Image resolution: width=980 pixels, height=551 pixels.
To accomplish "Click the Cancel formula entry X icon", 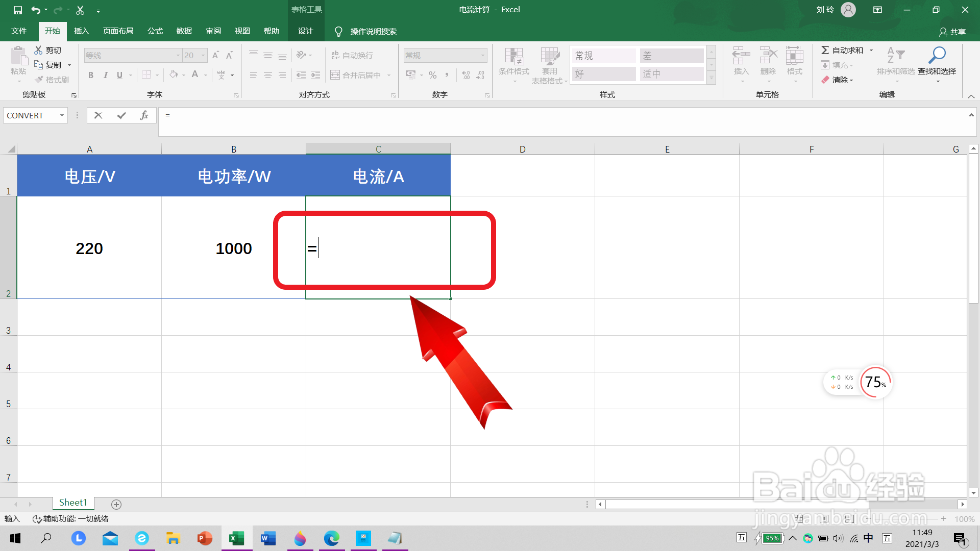I will [x=98, y=116].
